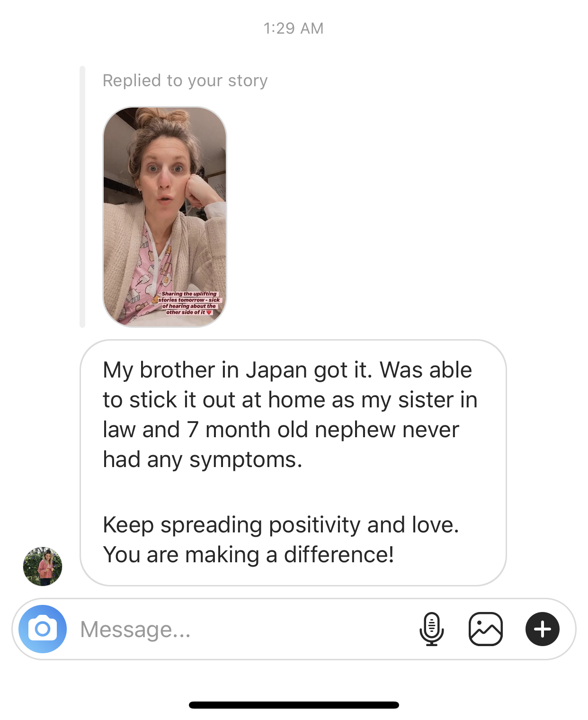This screenshot has height=720, width=588.
Task: Tap the home indicator bar at the bottom
Action: (x=294, y=705)
